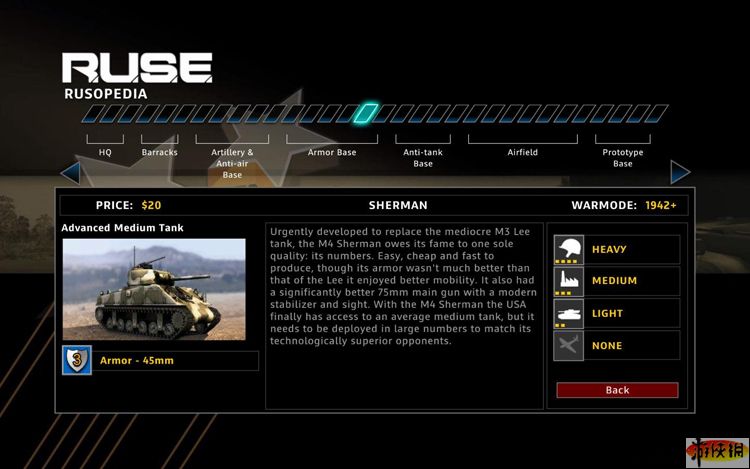Click the R.U.S.E. game logo

coord(137,68)
